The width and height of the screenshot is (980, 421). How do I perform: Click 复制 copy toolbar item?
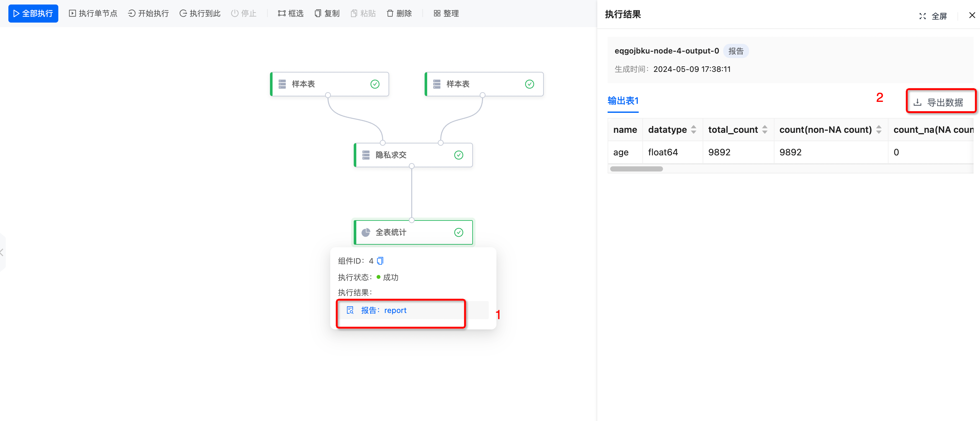[x=327, y=14]
